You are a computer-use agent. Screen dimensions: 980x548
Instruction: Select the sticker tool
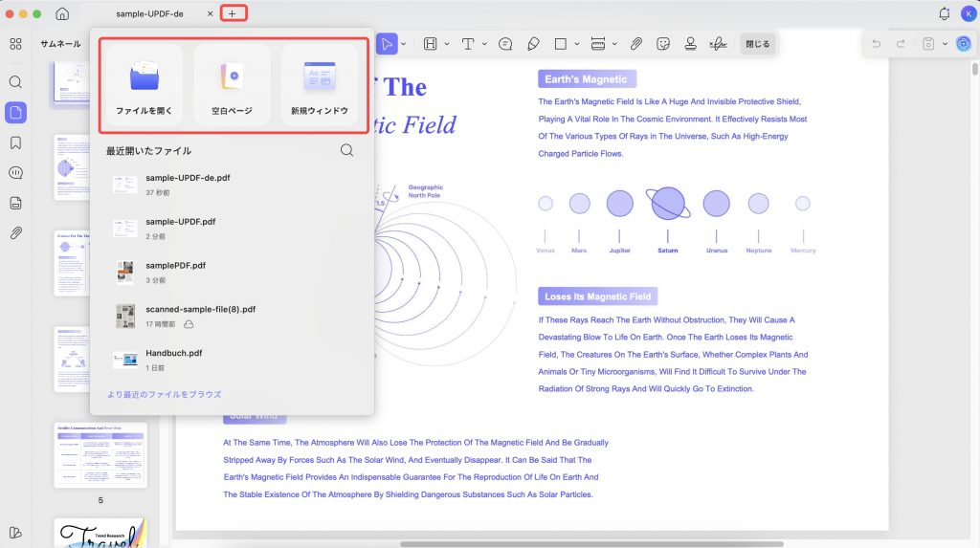663,44
